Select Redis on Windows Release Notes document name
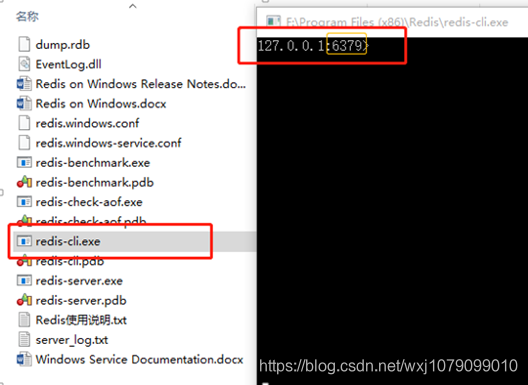Screen dimensions: 528x385 click(x=141, y=84)
